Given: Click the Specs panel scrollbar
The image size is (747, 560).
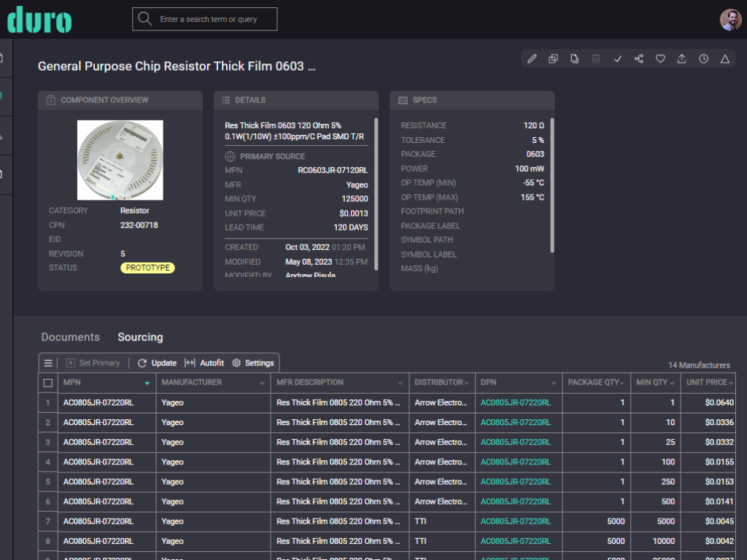Looking at the screenshot, I should pos(552,185).
